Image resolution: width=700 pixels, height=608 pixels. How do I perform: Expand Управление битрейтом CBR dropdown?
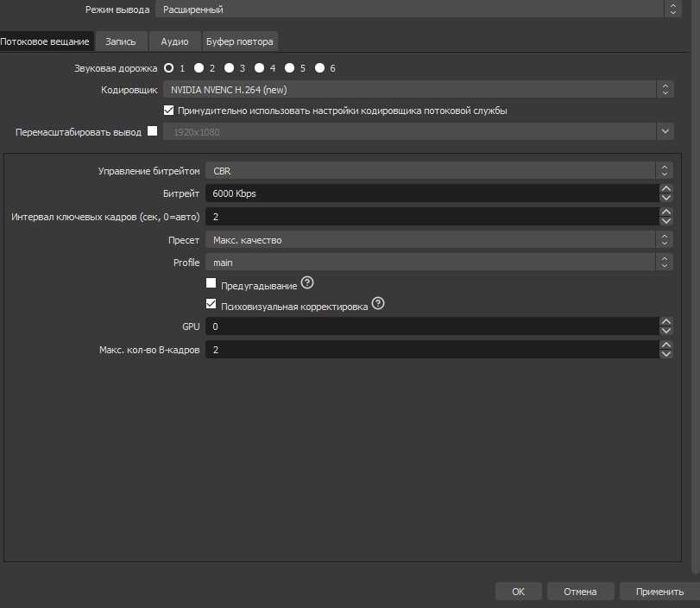coord(438,171)
